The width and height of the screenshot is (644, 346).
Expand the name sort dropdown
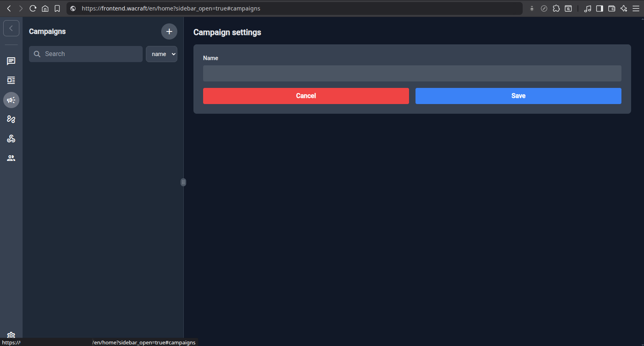162,54
